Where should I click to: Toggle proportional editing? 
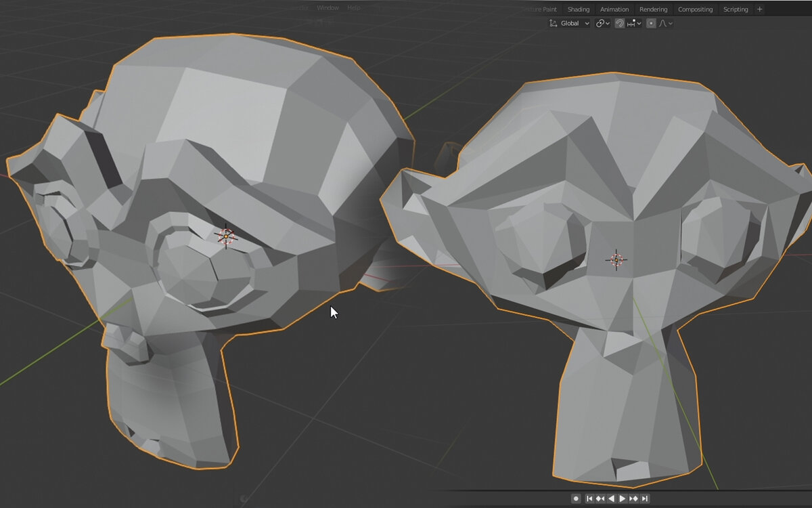(x=651, y=23)
